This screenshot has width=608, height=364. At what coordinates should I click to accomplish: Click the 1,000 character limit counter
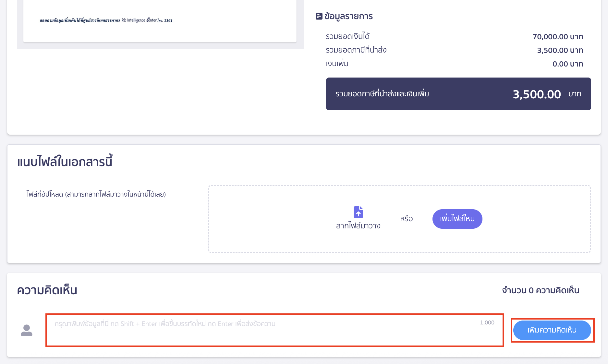pos(487,322)
